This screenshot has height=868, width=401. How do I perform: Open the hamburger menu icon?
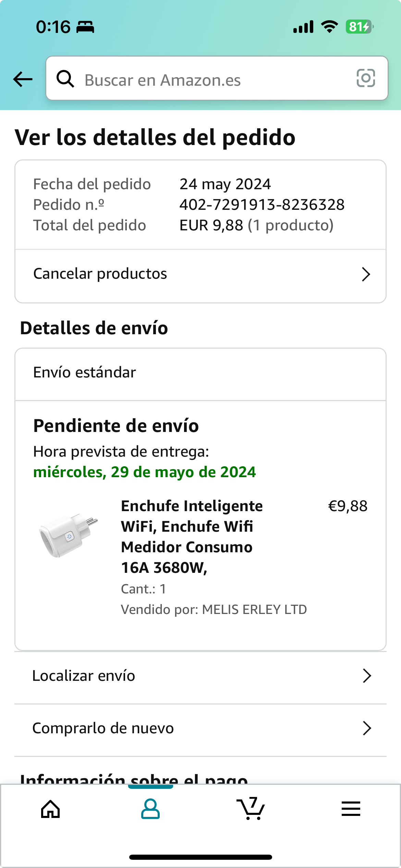(x=351, y=809)
